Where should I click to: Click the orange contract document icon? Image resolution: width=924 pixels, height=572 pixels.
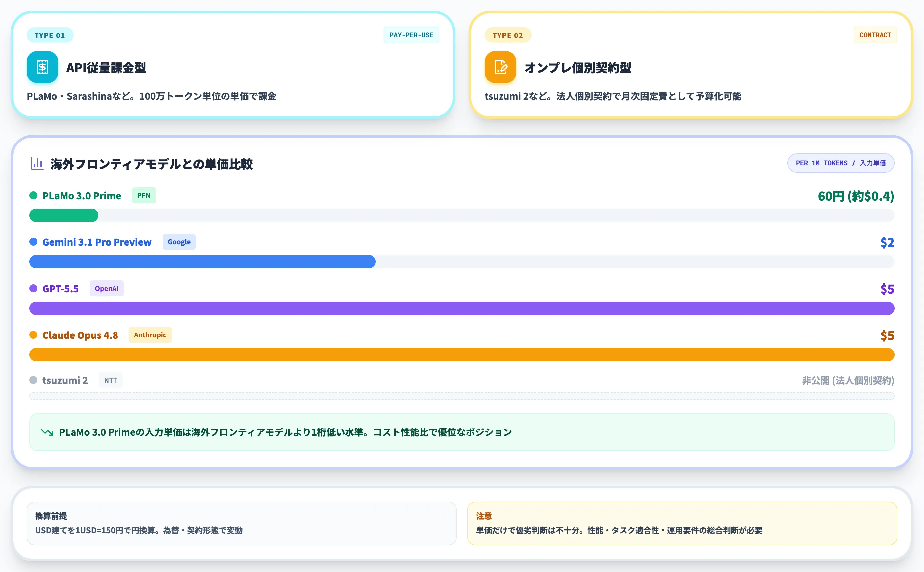click(x=501, y=67)
